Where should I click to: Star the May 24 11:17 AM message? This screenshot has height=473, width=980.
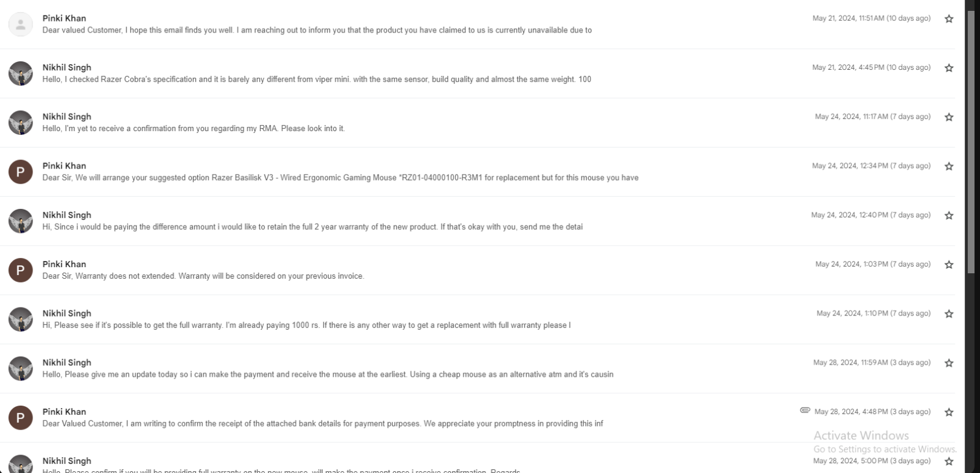coord(949,117)
